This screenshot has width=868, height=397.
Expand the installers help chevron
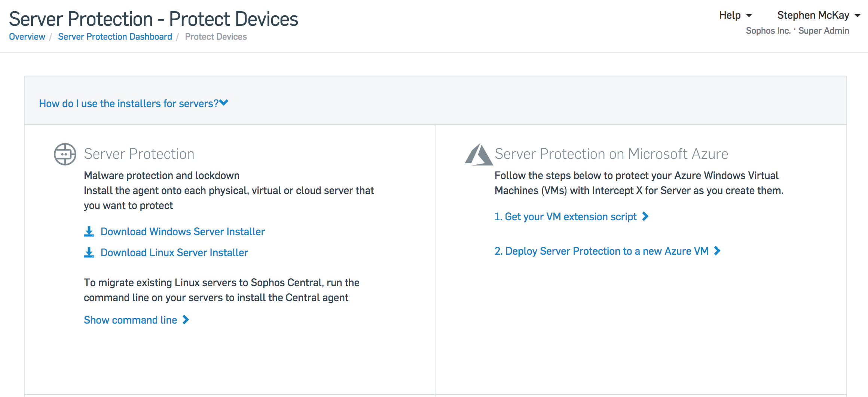224,103
